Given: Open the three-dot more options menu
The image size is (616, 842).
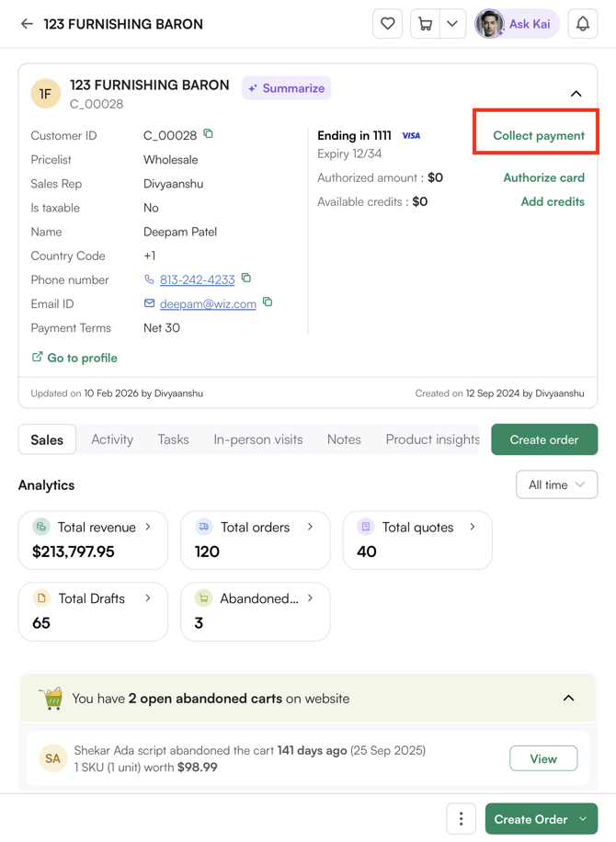Looking at the screenshot, I should [462, 819].
